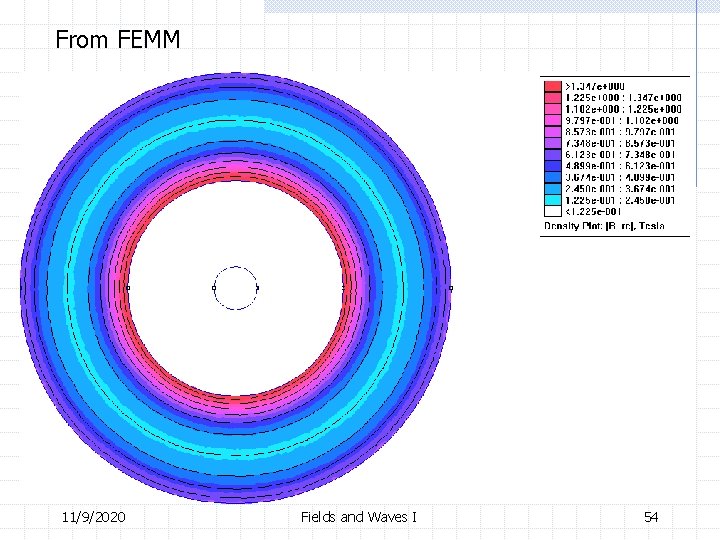Click the node marker on the inner left boundary
The width and height of the screenshot is (720, 540).
click(128, 288)
